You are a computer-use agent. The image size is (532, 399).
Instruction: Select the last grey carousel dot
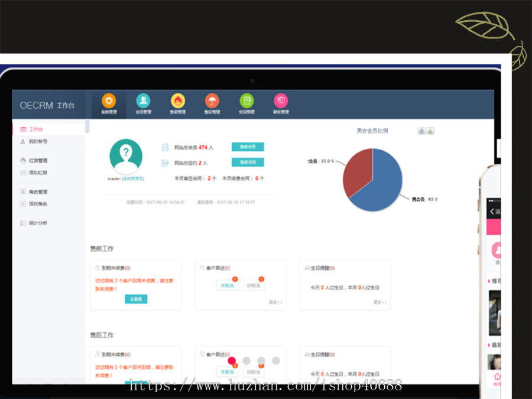[x=276, y=361]
